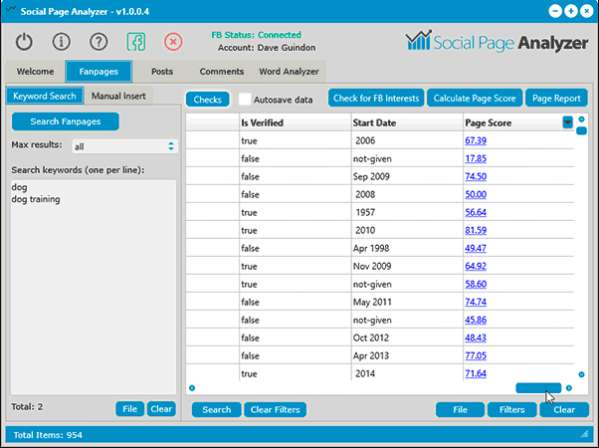Viewport: 599px width, 448px height.
Task: Click the Search button below the table
Action: pos(217,410)
